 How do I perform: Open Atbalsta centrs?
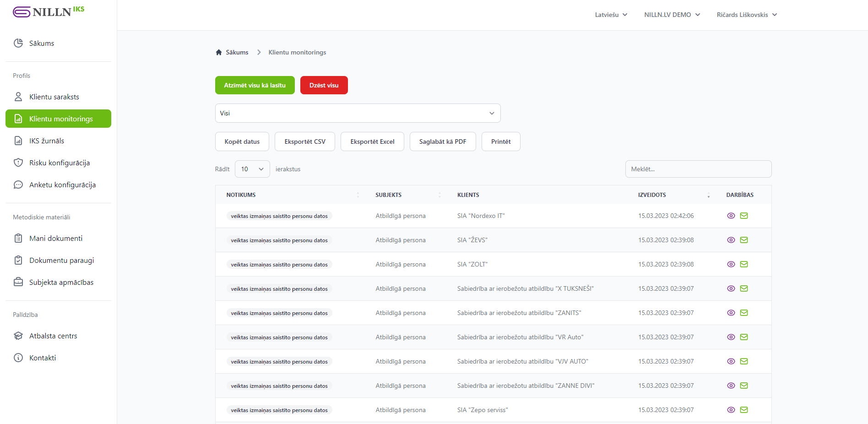pyautogui.click(x=58, y=336)
